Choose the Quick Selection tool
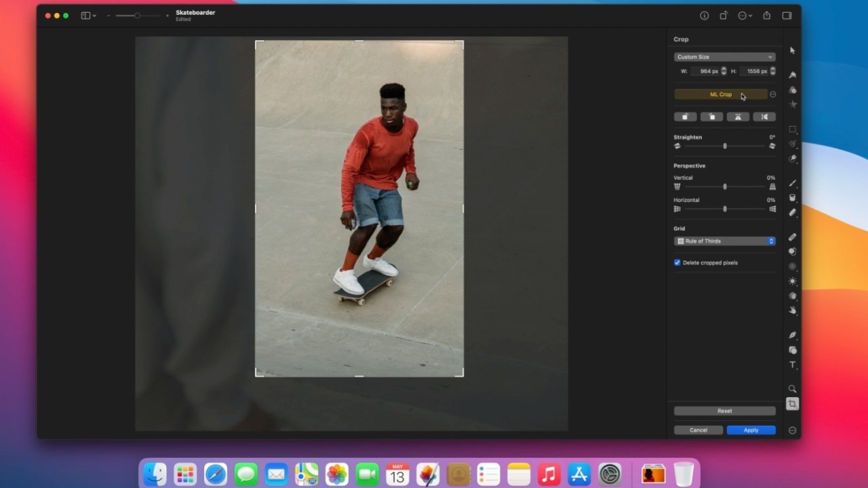This screenshot has width=868, height=488. point(792,144)
